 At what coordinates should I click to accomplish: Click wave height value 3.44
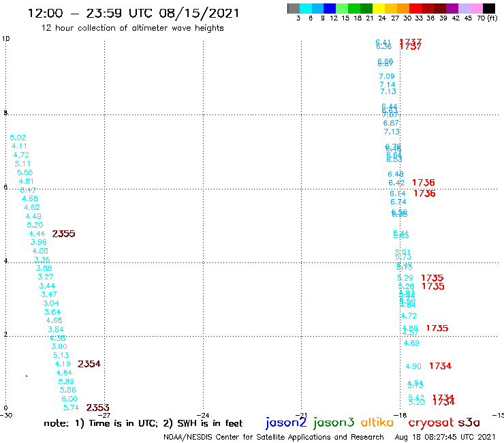[47, 286]
